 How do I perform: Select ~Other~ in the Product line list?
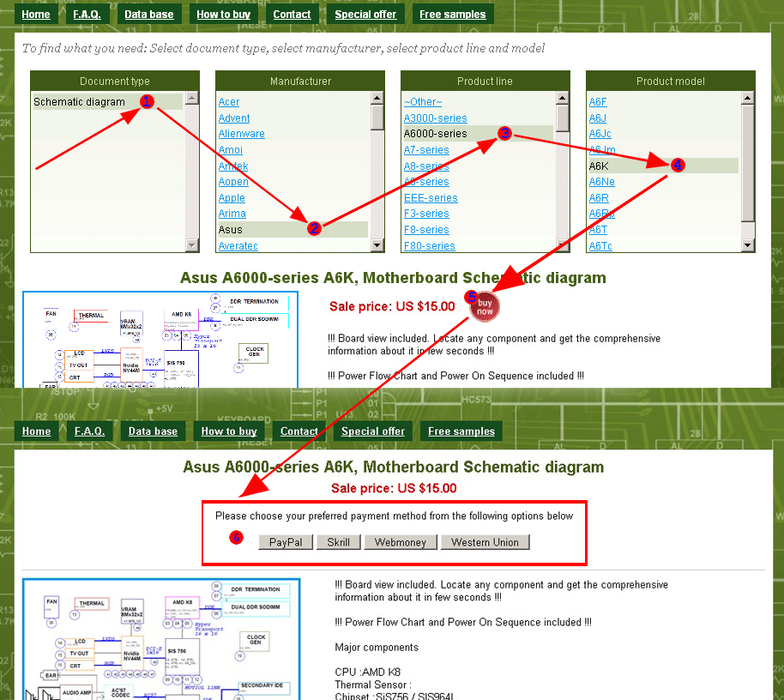[x=423, y=102]
